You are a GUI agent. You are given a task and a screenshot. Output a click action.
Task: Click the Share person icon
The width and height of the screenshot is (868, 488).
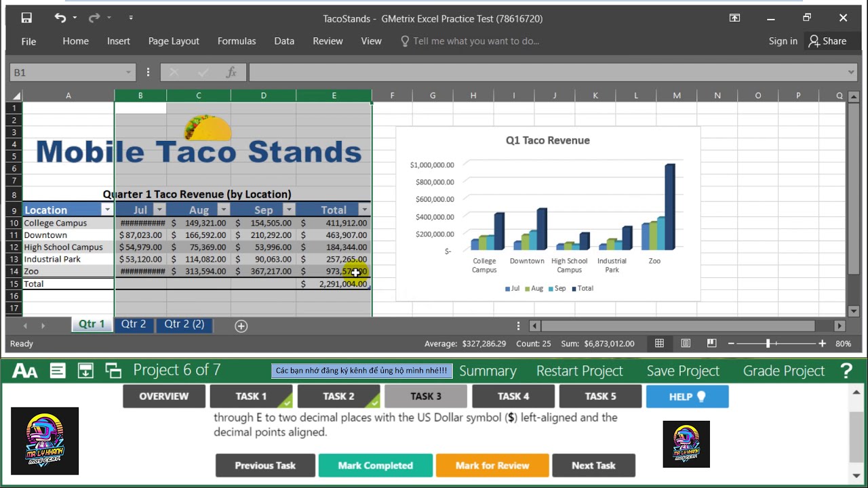814,41
